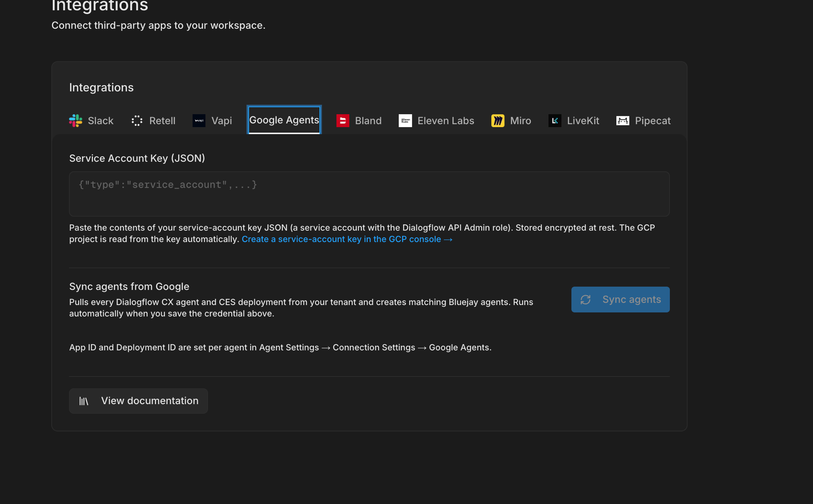The image size is (813, 504).
Task: Click the 'Sync agents from Google' heading
Action: tap(129, 286)
